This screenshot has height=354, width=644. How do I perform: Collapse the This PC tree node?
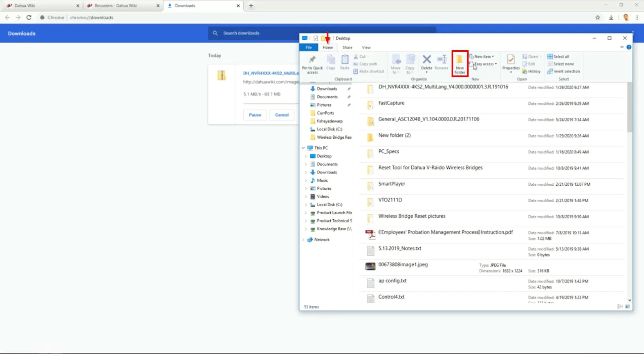point(303,148)
